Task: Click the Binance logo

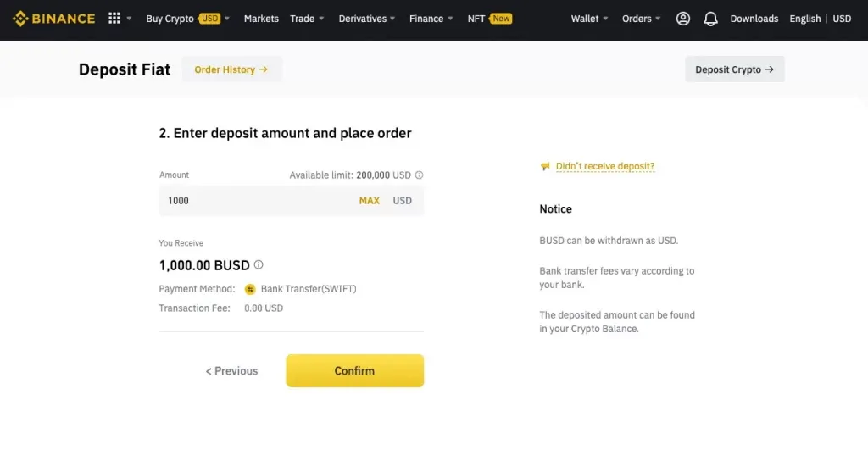Action: 53,19
